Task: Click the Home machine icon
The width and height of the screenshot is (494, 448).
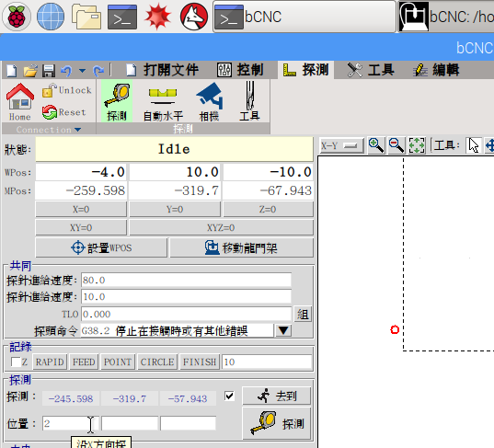Action: tap(20, 101)
